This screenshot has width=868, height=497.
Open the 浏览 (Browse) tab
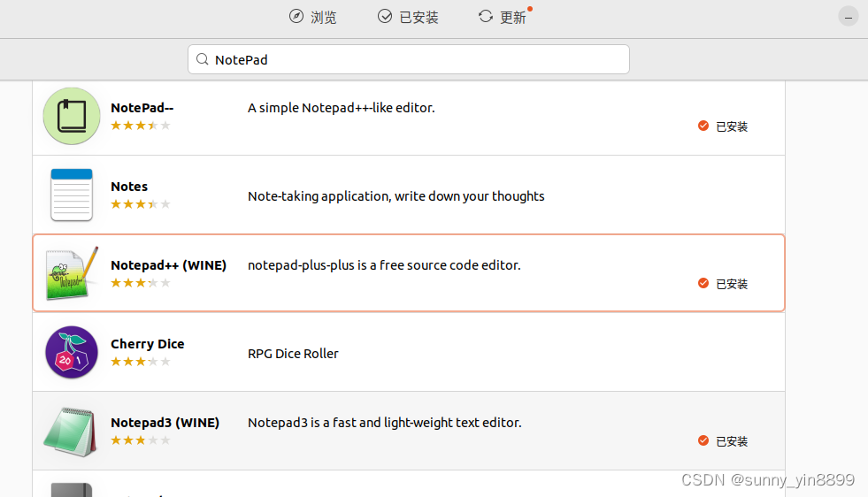(x=312, y=17)
